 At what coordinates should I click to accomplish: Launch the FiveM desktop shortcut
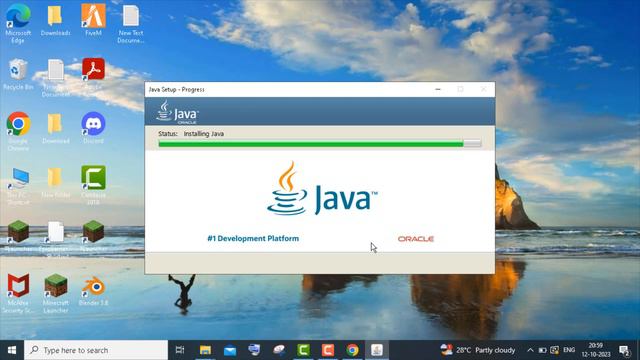[x=93, y=20]
